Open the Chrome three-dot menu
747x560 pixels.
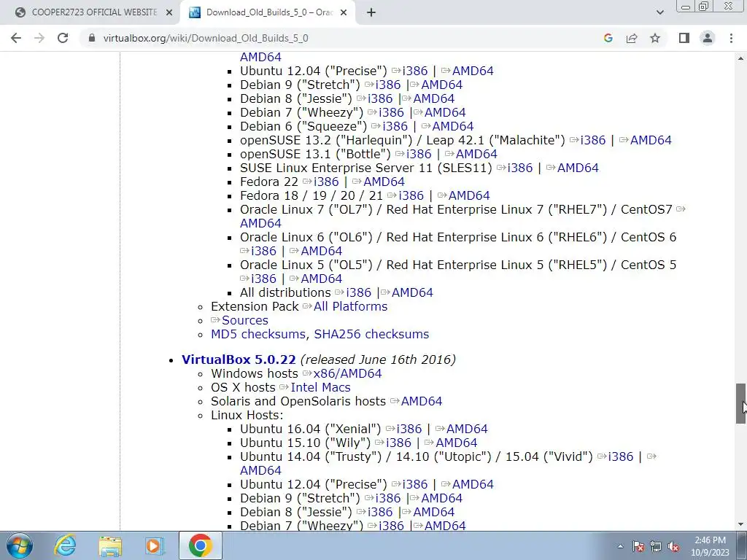pyautogui.click(x=731, y=38)
